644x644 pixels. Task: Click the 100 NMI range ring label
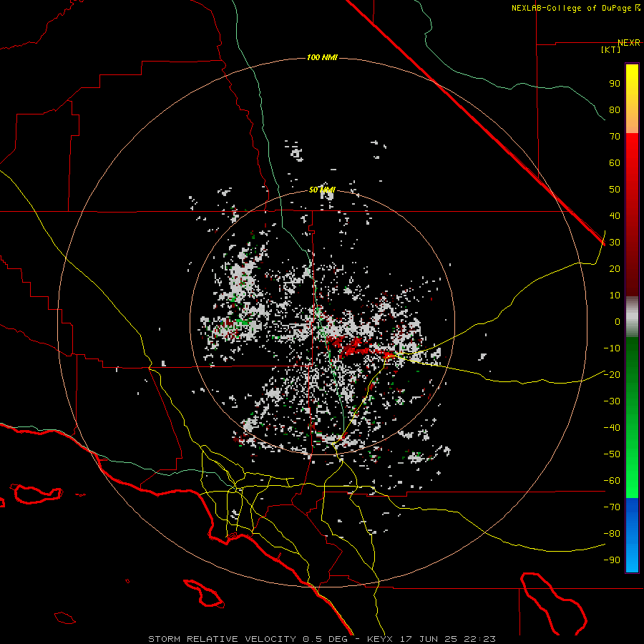click(322, 57)
